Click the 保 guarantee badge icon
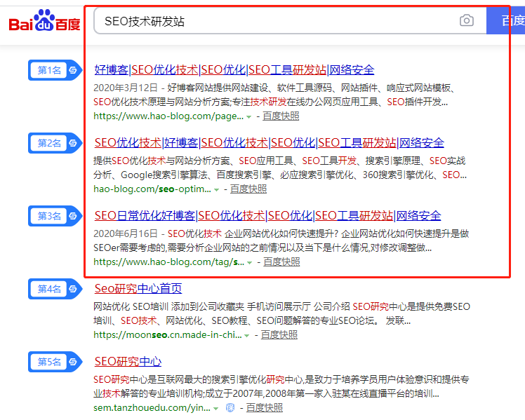Viewport: 525px width, 420px height. coord(230,408)
